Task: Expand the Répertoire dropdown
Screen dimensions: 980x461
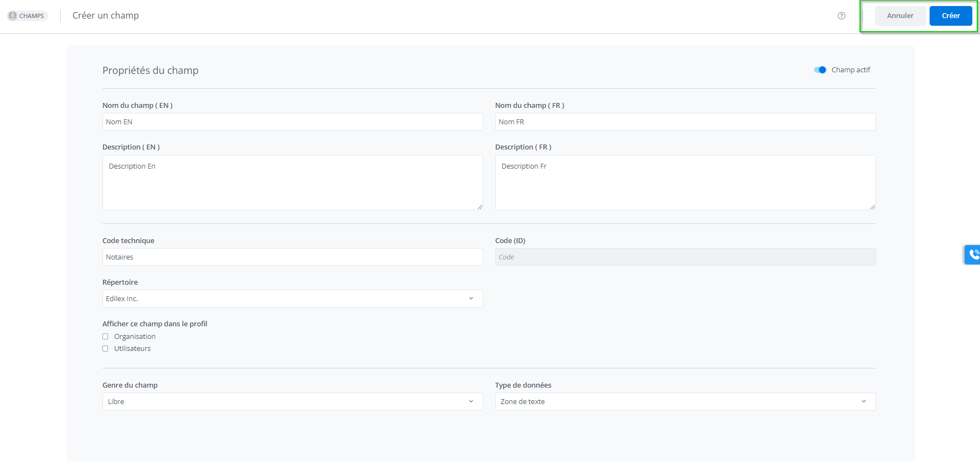Action: pos(292,299)
